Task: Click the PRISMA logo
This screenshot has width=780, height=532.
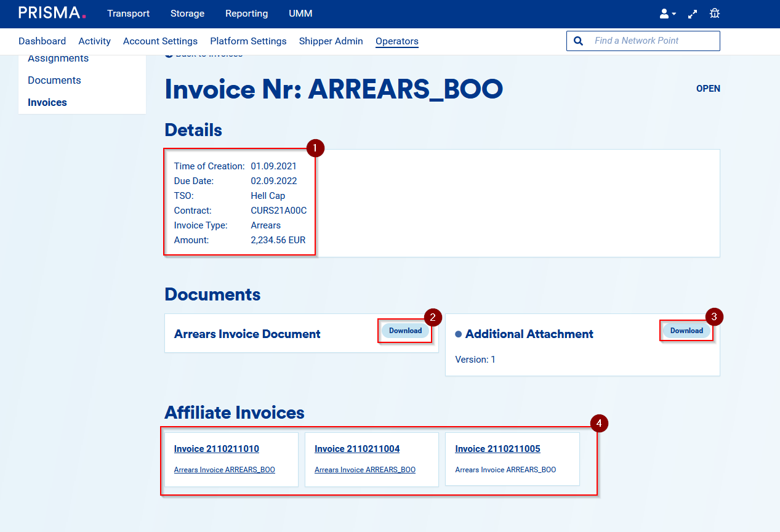Action: click(52, 13)
